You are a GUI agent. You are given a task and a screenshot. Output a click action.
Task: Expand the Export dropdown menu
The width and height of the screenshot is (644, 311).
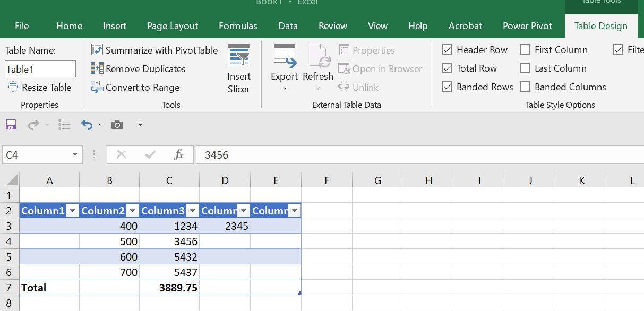click(x=285, y=88)
